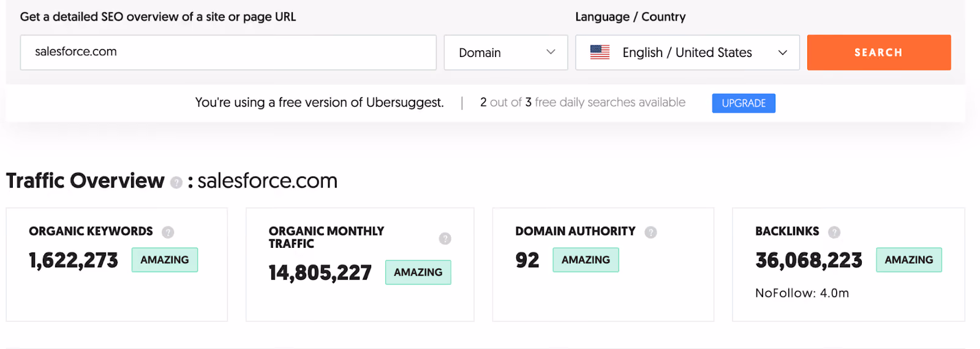
Task: Click the ORGANIC MONTHLY TRAFFIC card title
Action: coord(326,237)
